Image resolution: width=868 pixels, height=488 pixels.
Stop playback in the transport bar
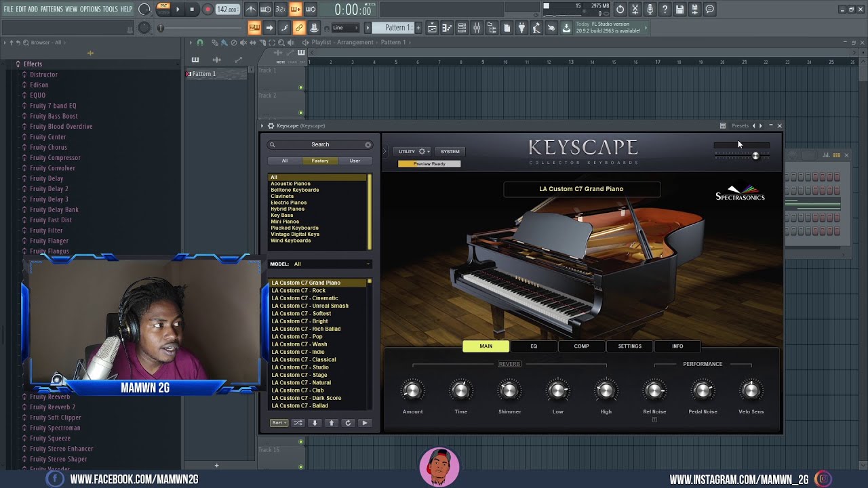[x=192, y=9]
